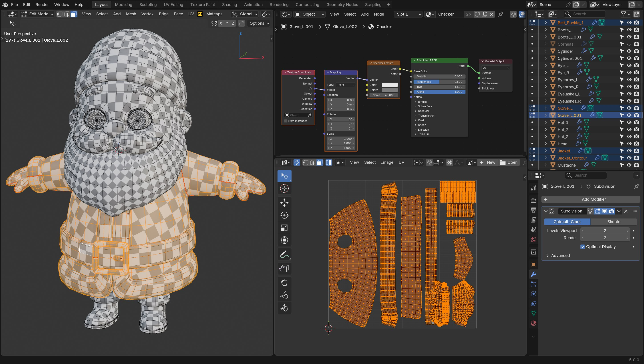Toggle UV sync selection icon
The height and width of the screenshot is (364, 644).
coord(296,162)
